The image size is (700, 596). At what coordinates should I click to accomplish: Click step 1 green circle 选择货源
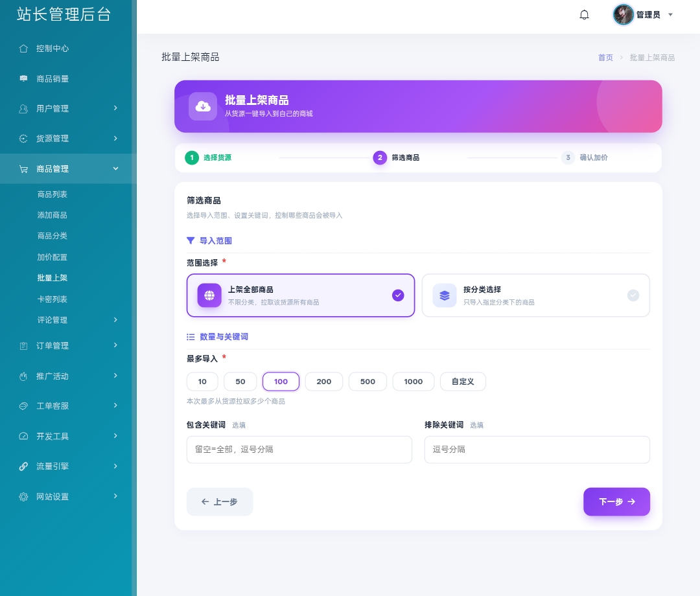pos(192,157)
